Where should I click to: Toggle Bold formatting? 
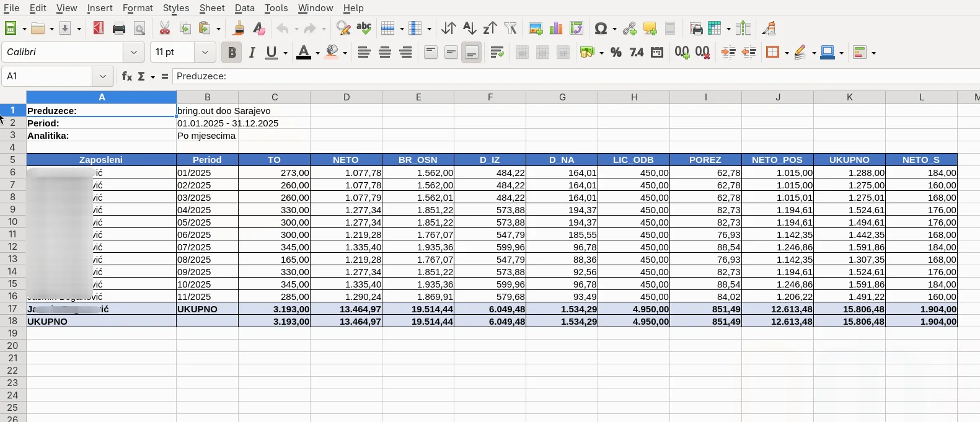(232, 53)
